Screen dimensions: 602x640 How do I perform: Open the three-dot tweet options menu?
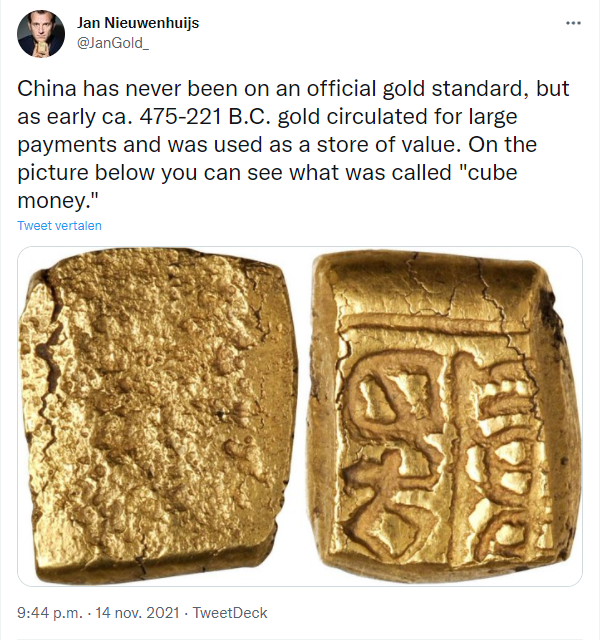pos(573,23)
